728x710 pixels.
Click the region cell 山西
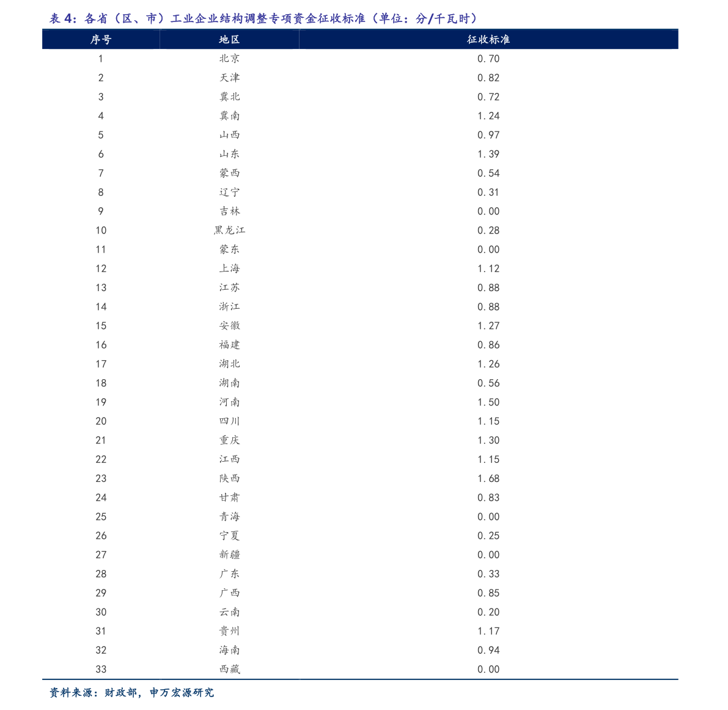coord(229,135)
